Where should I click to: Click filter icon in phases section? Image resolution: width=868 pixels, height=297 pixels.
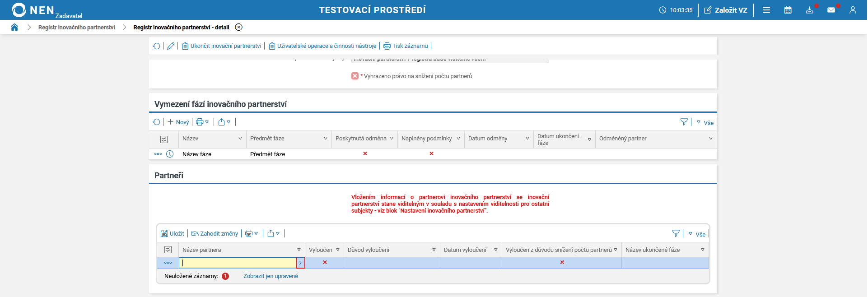(684, 122)
